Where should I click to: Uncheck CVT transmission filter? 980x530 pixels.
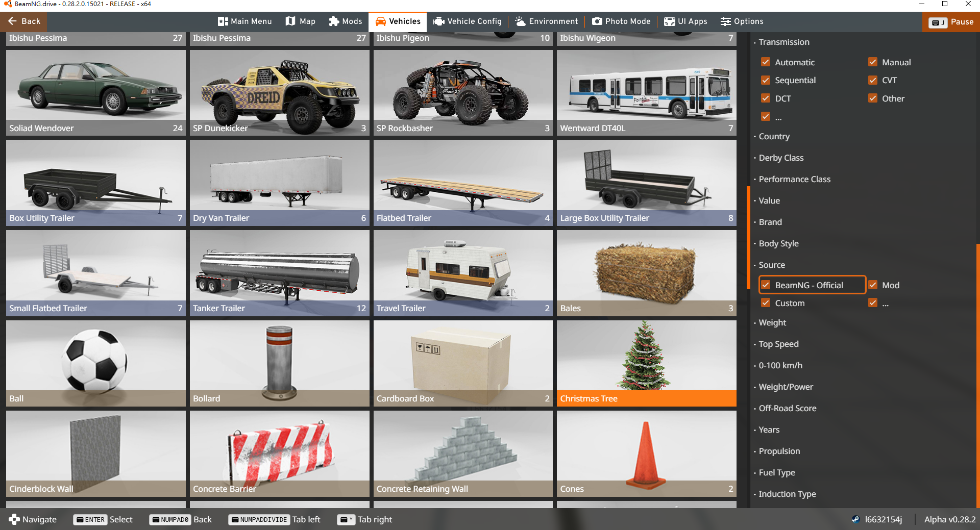pyautogui.click(x=873, y=80)
